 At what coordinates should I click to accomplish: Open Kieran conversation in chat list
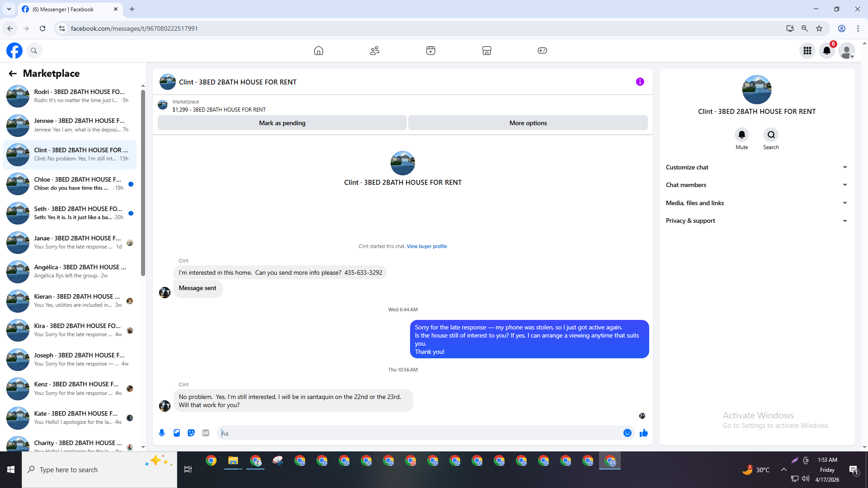(x=70, y=301)
